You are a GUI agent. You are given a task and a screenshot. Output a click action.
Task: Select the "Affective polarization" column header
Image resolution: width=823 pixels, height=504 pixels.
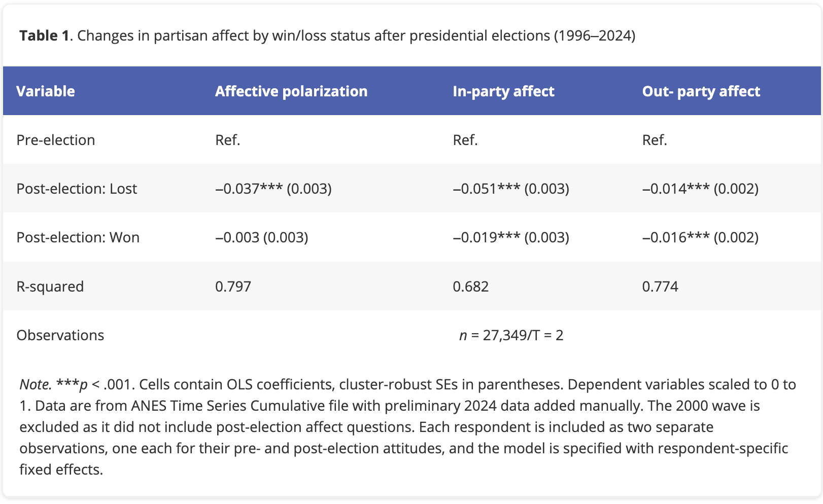[x=291, y=91]
